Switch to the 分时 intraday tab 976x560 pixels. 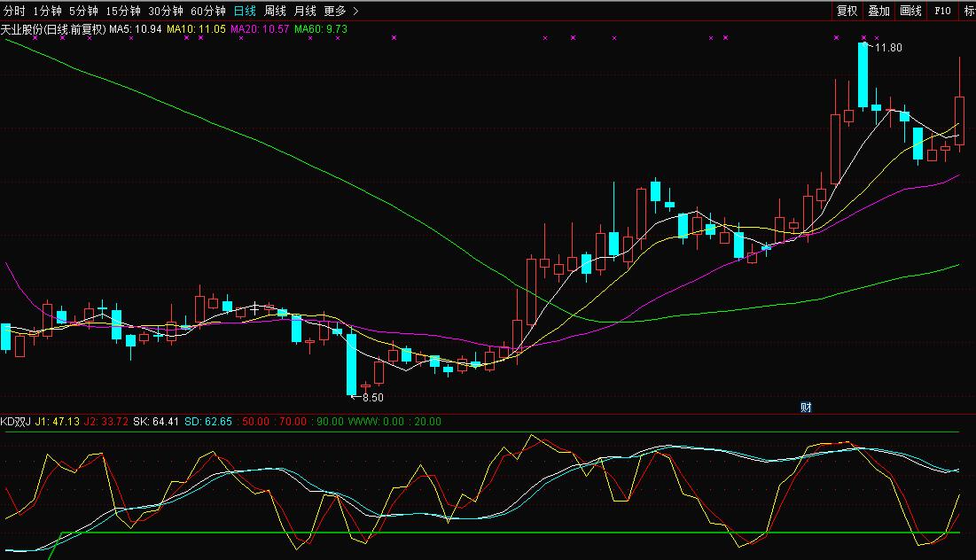[x=14, y=11]
